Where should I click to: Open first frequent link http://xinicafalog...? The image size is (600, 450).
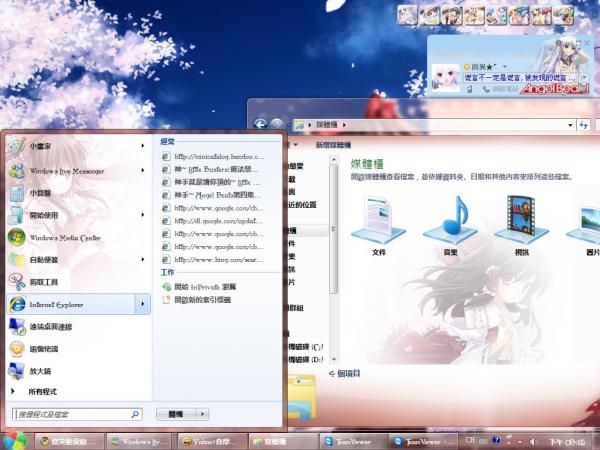214,156
